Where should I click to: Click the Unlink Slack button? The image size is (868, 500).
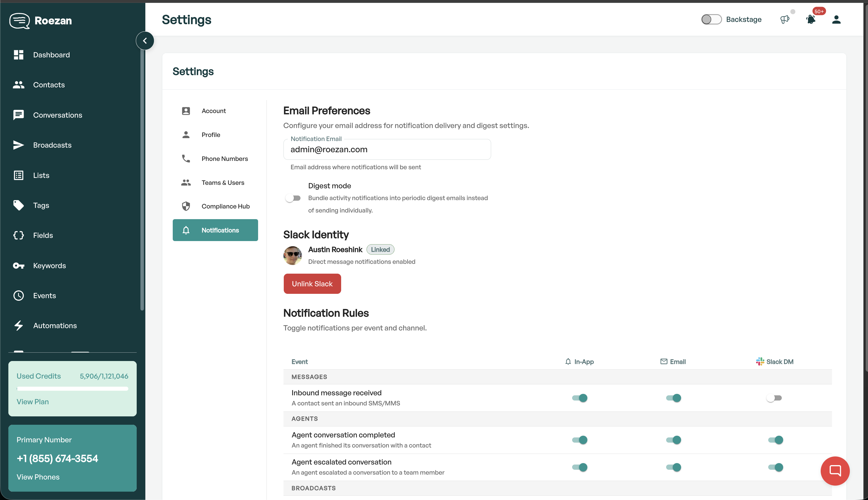(x=312, y=284)
